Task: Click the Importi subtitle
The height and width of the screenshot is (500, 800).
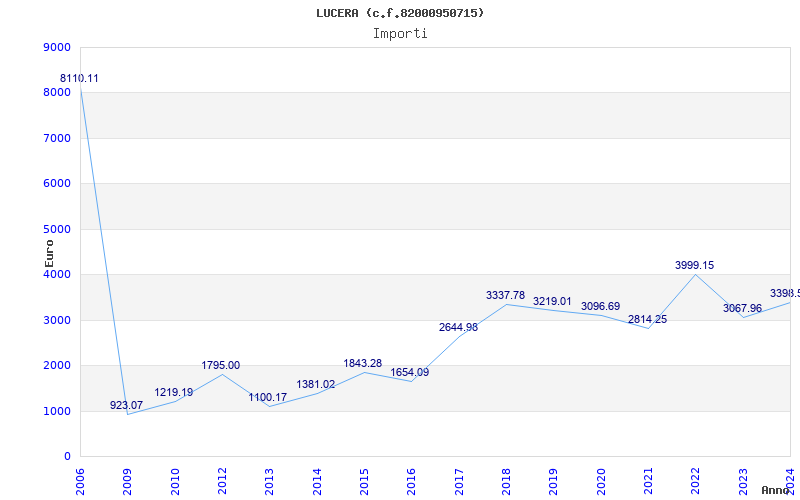Action: [400, 34]
